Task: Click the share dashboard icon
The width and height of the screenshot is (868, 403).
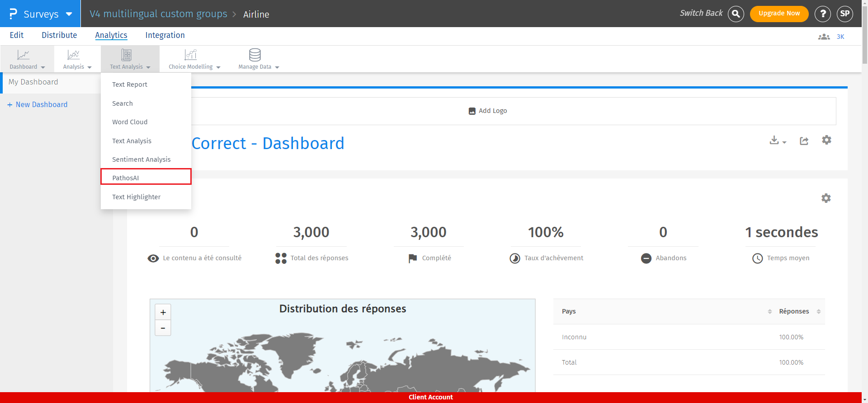Action: (804, 141)
